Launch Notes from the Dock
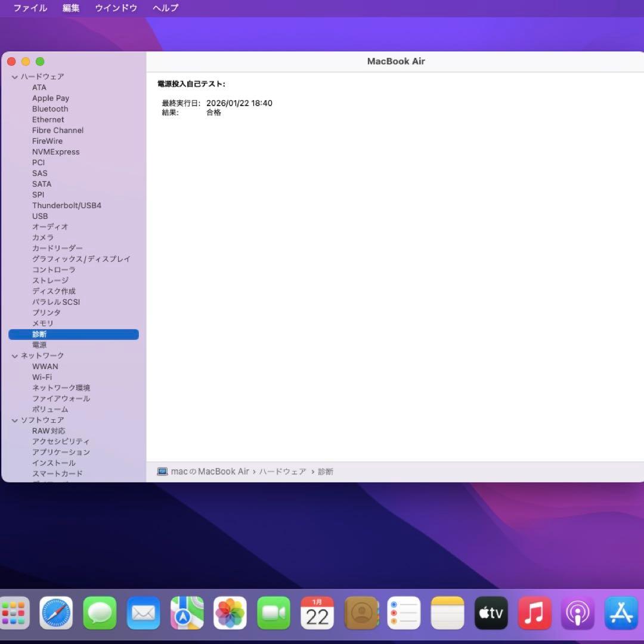 pos(447,612)
